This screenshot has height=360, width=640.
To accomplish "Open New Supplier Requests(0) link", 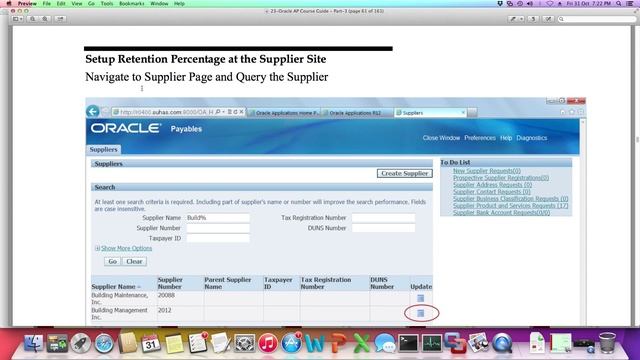I will (487, 171).
